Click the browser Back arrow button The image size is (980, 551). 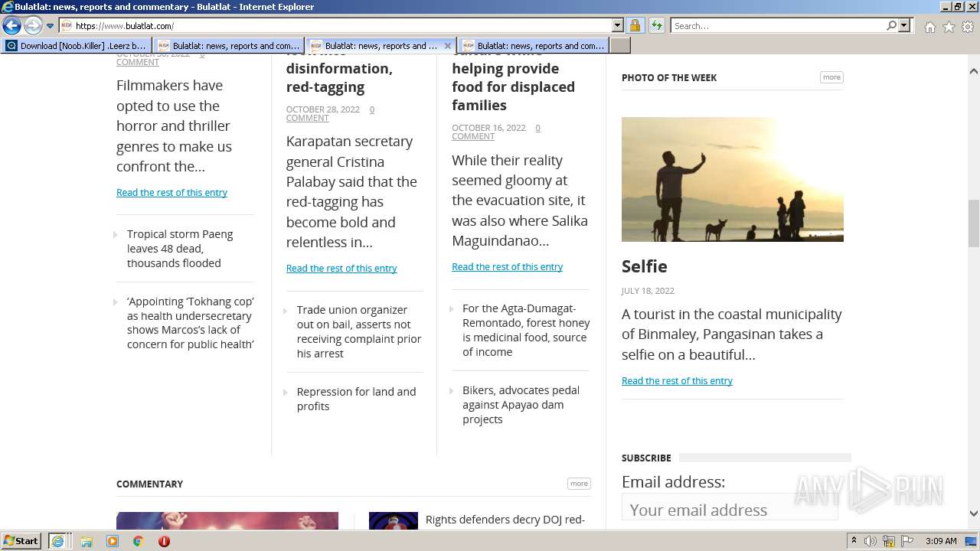click(11, 26)
